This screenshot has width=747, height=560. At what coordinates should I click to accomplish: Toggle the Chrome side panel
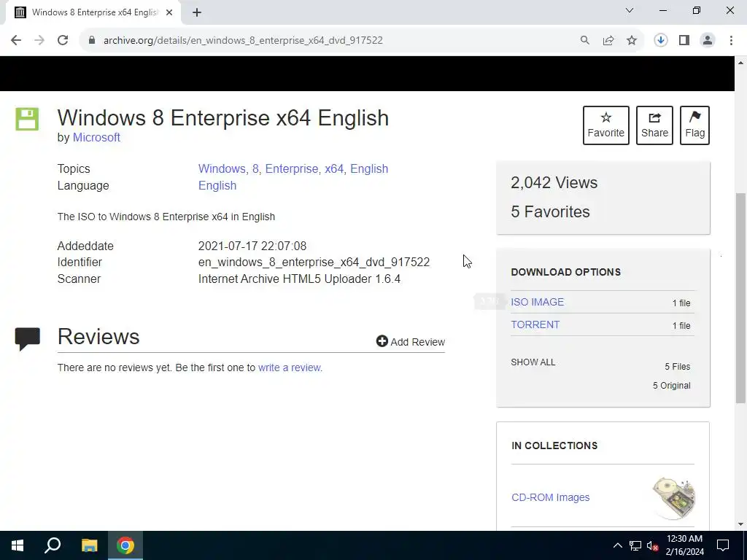684,41
